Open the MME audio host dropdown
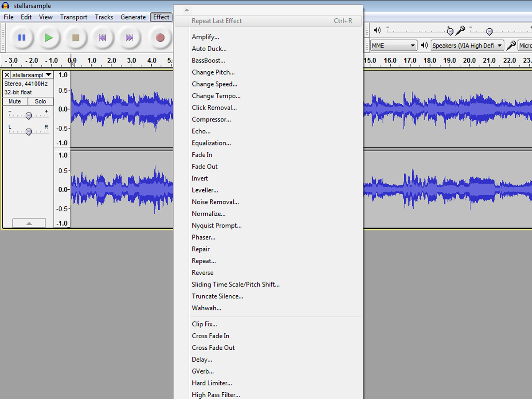Screen dimensions: 532x399 [394, 45]
